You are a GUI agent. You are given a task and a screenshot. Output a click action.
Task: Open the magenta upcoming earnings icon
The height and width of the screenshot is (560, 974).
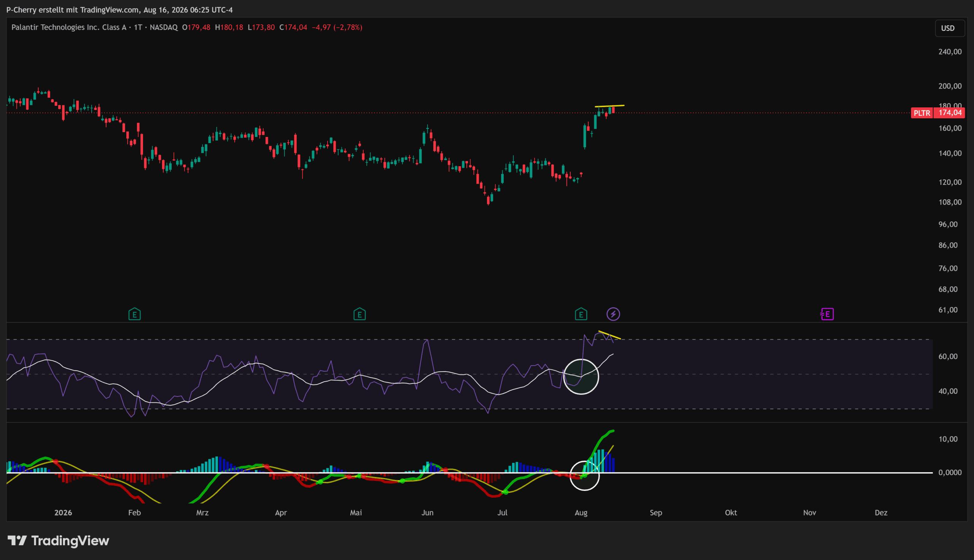coord(827,314)
